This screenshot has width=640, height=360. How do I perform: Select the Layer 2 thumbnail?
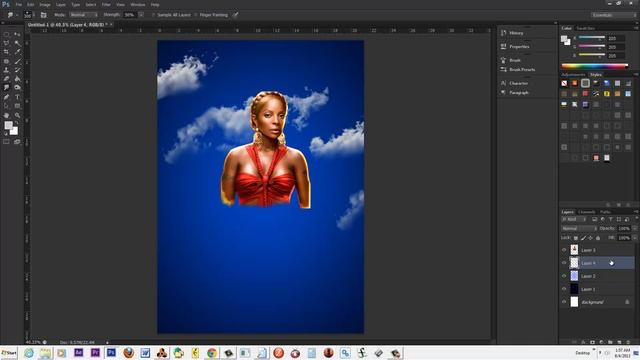[x=574, y=276]
